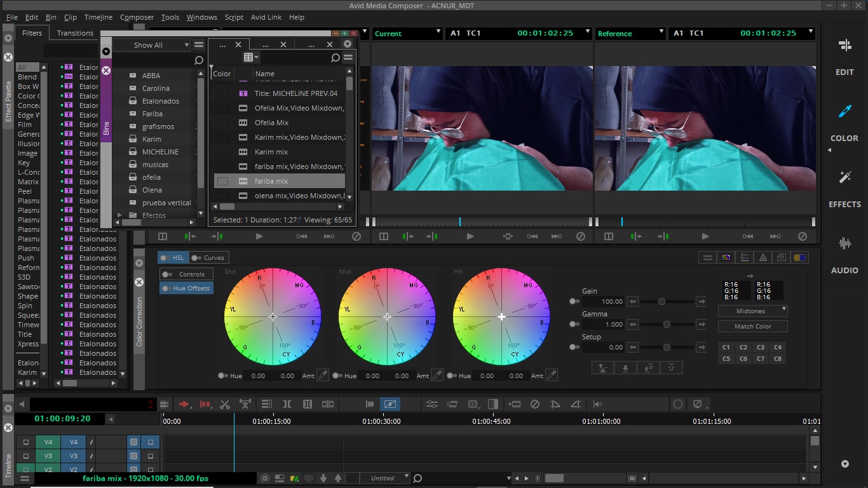Click the C8 color bucket
The image size is (868, 488).
click(778, 359)
